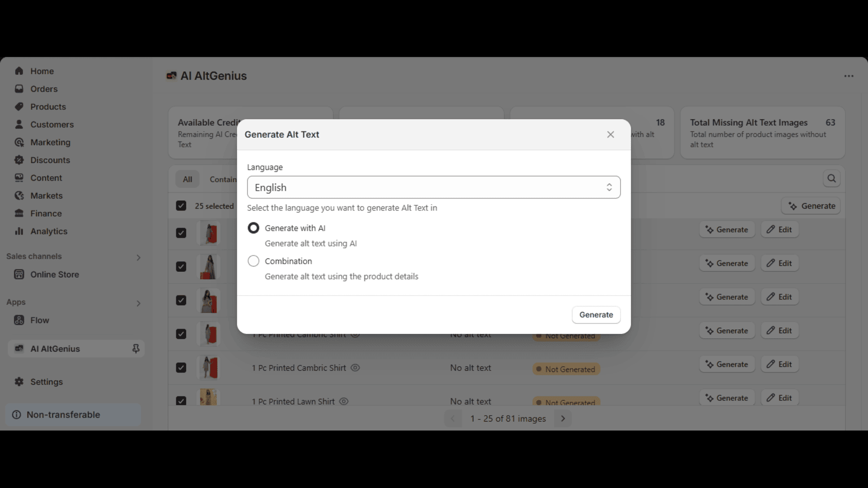Open the search magnifier icon

[x=832, y=178]
